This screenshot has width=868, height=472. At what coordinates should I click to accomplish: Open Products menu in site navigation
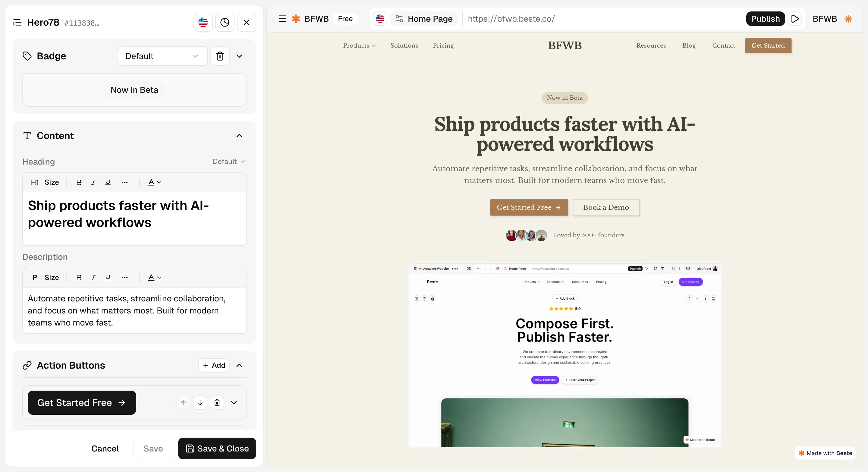click(359, 46)
